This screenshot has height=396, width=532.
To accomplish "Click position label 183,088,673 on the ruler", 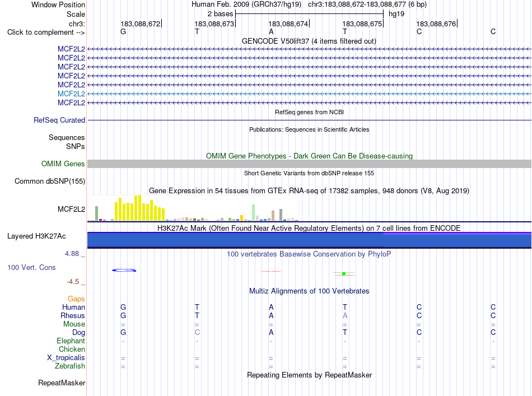I will pyautogui.click(x=214, y=24).
